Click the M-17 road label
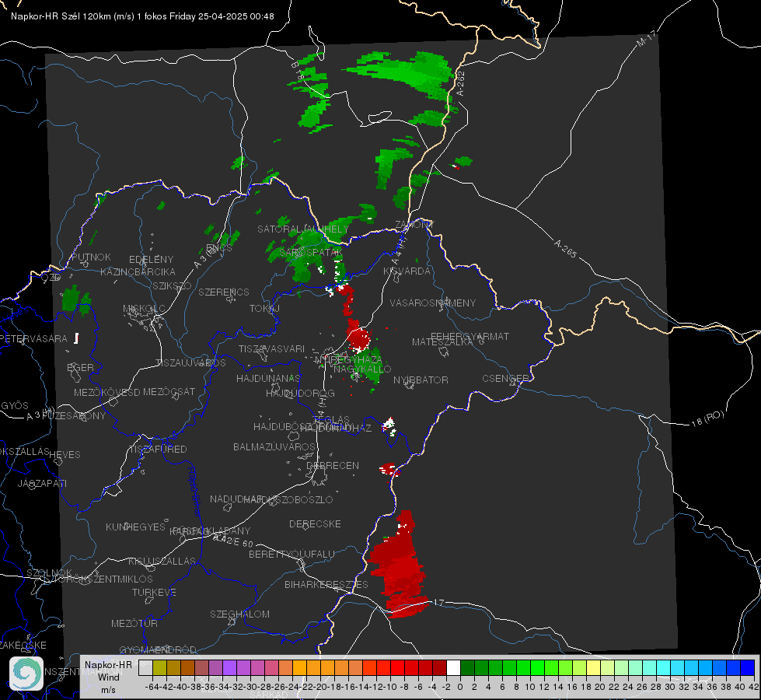The width and height of the screenshot is (761, 700). [645, 39]
